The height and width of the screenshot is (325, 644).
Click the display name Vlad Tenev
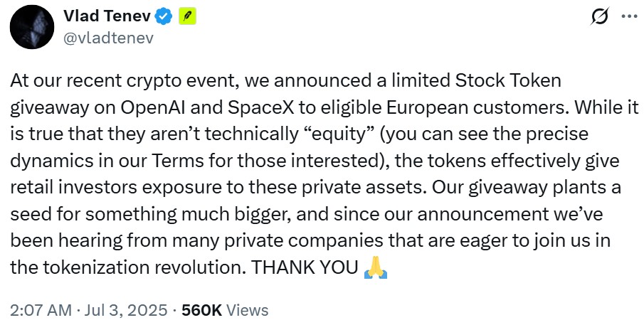(105, 17)
